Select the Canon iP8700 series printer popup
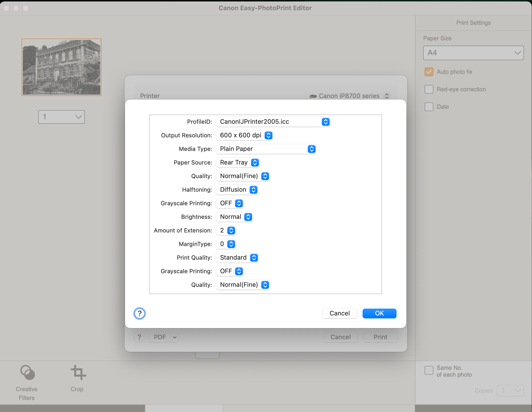This screenshot has height=412, width=532. [349, 96]
